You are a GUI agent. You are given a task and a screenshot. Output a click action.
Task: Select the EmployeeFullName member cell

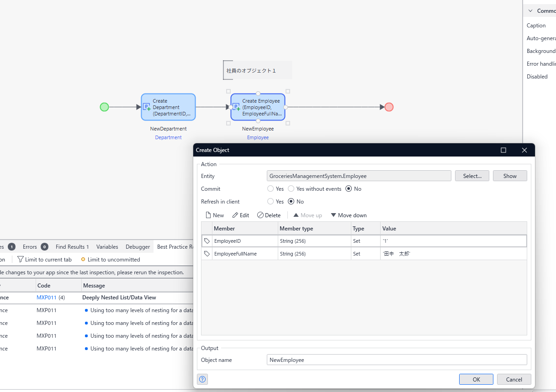[245, 254]
